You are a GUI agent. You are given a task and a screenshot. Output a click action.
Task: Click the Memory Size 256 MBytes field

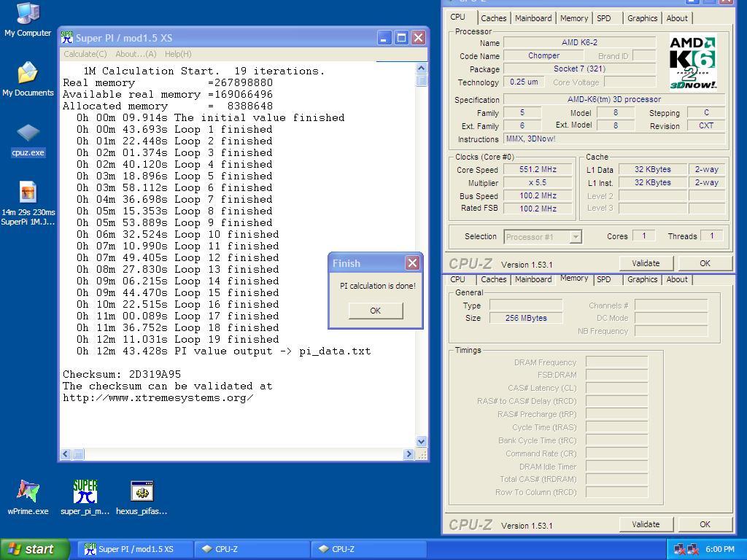tap(526, 318)
